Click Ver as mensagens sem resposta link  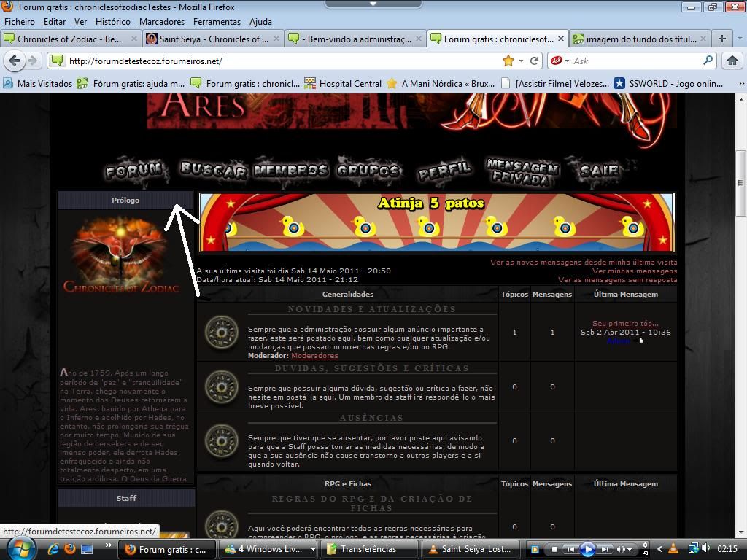pyautogui.click(x=617, y=280)
